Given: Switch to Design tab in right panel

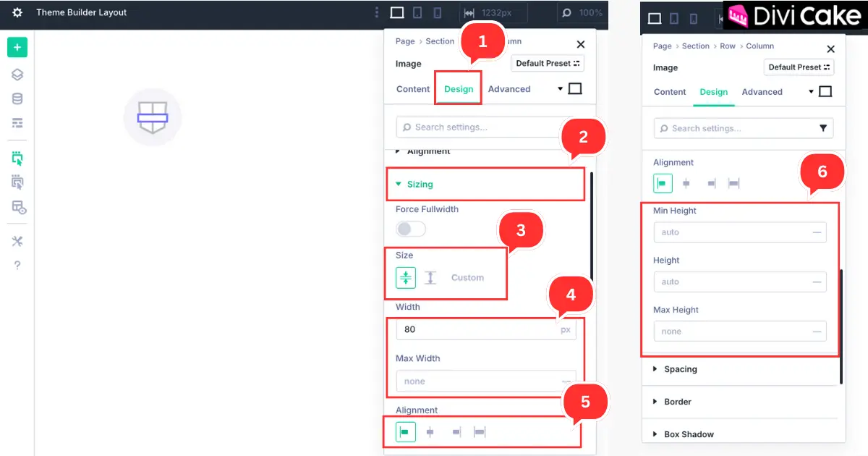Looking at the screenshot, I should click(714, 92).
